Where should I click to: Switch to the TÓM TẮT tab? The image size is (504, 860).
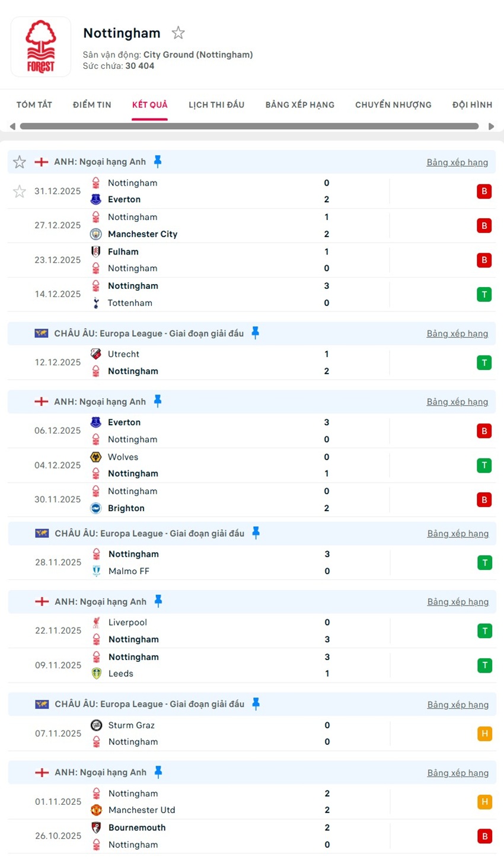(34, 105)
